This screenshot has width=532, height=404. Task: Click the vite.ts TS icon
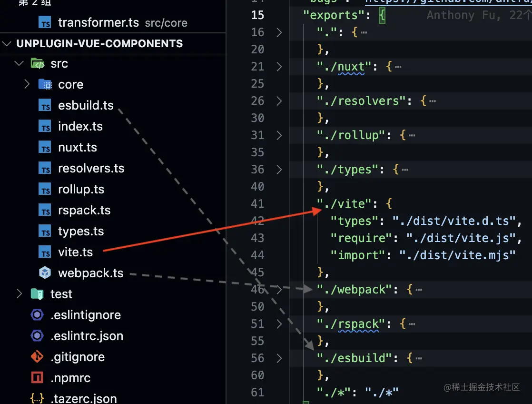(45, 252)
